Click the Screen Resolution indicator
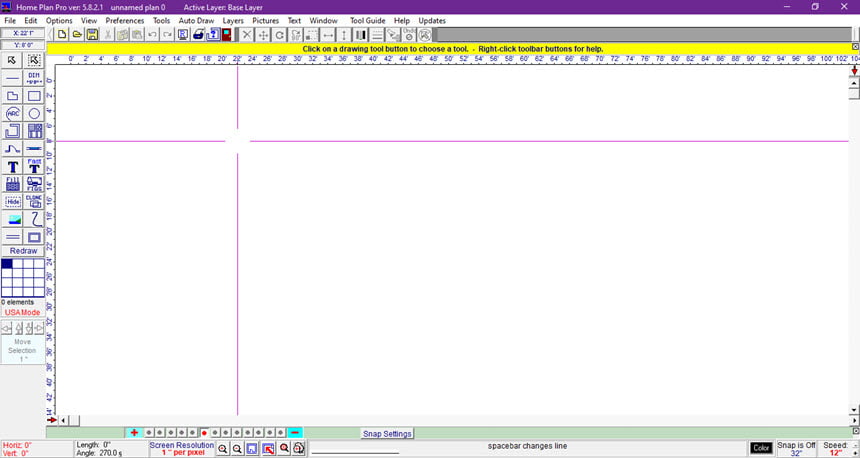 tap(182, 449)
